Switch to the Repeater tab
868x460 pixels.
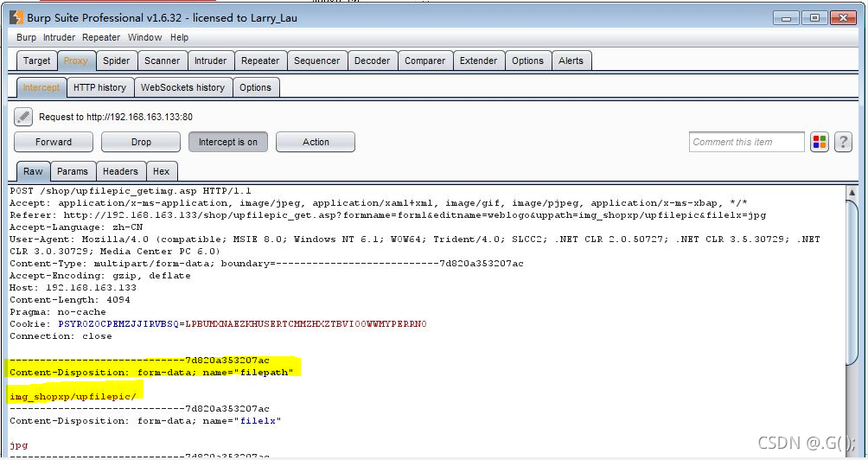click(x=260, y=61)
